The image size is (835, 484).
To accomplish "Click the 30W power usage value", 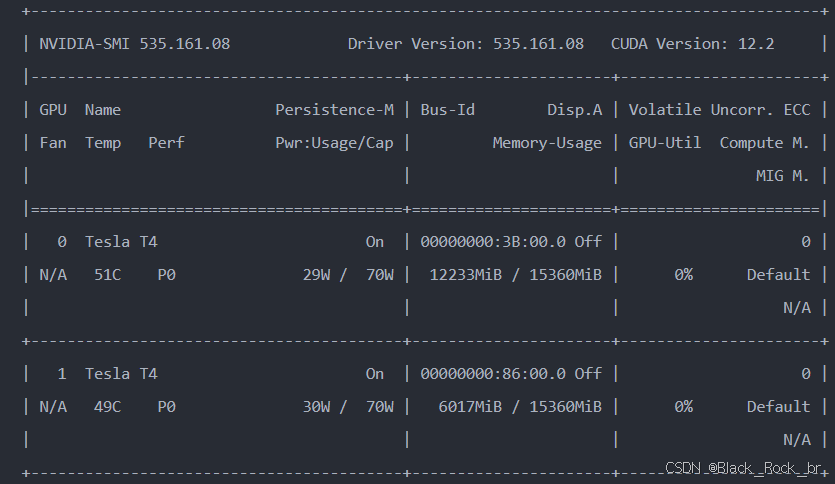I will click(x=316, y=407).
